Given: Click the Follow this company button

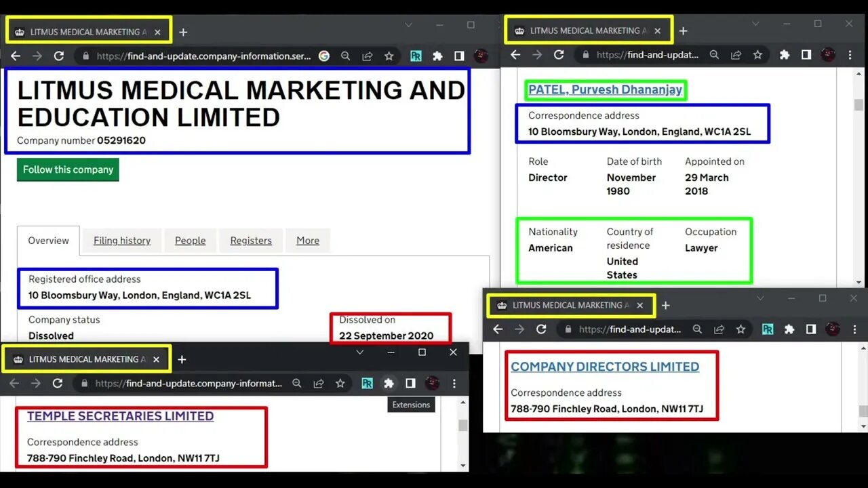Looking at the screenshot, I should click(x=68, y=169).
